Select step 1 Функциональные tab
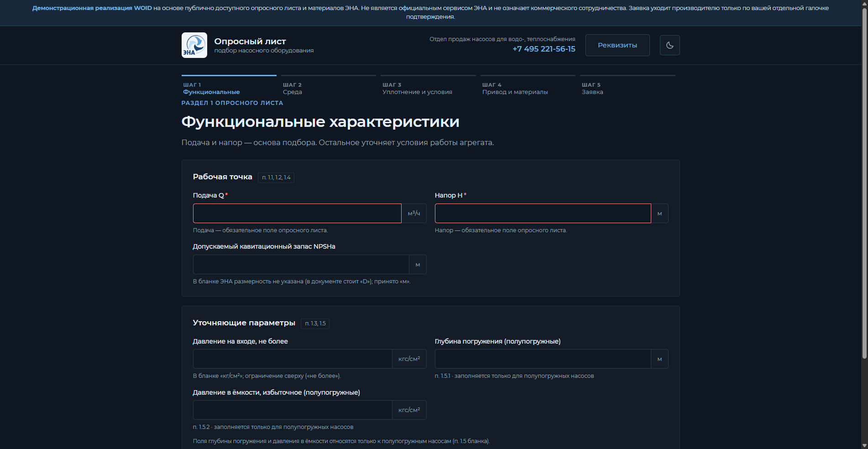Screen dimensions: 868x449 [x=229, y=86]
